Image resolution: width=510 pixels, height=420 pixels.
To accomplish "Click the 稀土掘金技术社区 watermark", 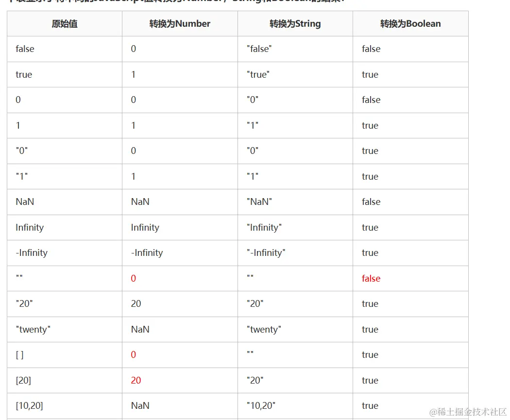I will [x=468, y=412].
